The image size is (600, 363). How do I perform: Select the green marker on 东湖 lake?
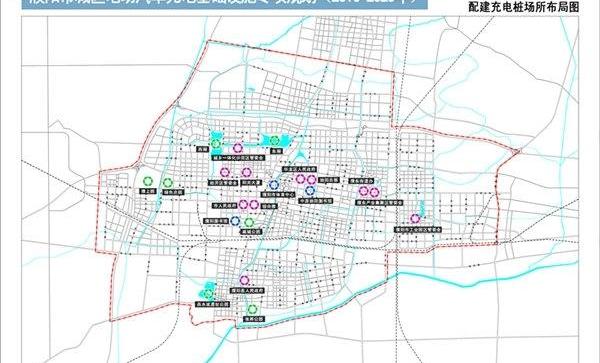pos(274,140)
